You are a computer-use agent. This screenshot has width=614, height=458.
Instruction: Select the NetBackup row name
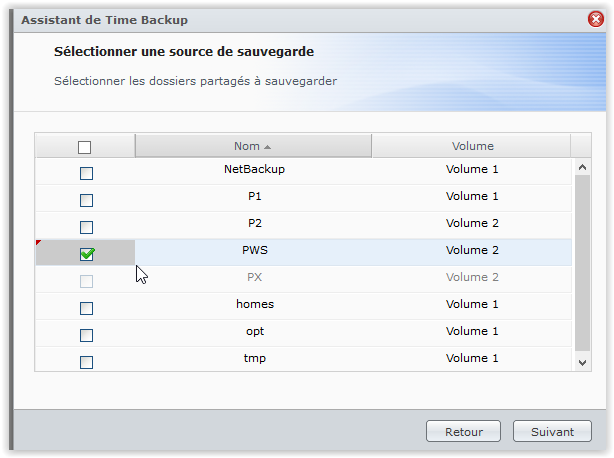click(254, 169)
